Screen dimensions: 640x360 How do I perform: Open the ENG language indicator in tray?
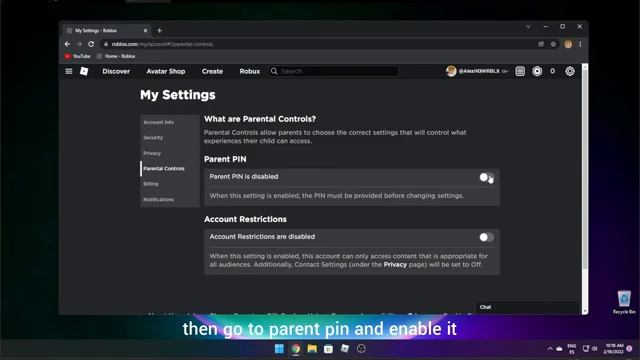point(571,349)
